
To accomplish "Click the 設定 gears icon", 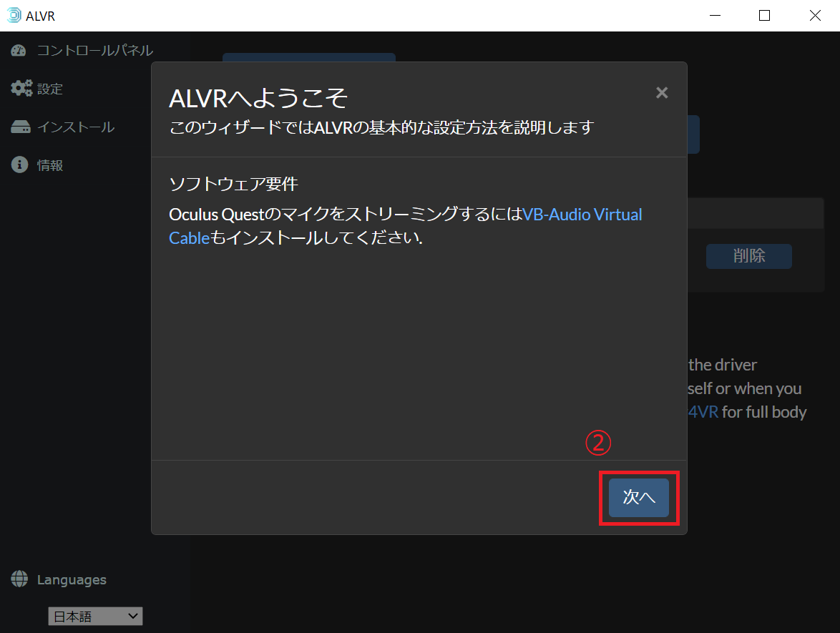I will click(21, 89).
